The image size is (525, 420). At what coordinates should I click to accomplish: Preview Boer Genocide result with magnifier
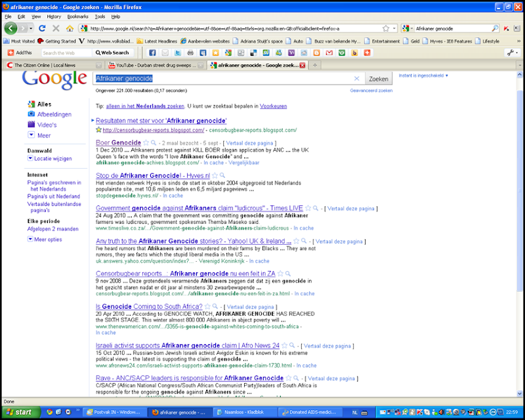(154, 142)
